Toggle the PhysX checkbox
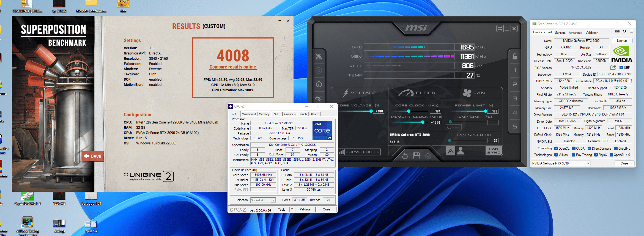The width and height of the screenshot is (644, 236). click(x=596, y=155)
